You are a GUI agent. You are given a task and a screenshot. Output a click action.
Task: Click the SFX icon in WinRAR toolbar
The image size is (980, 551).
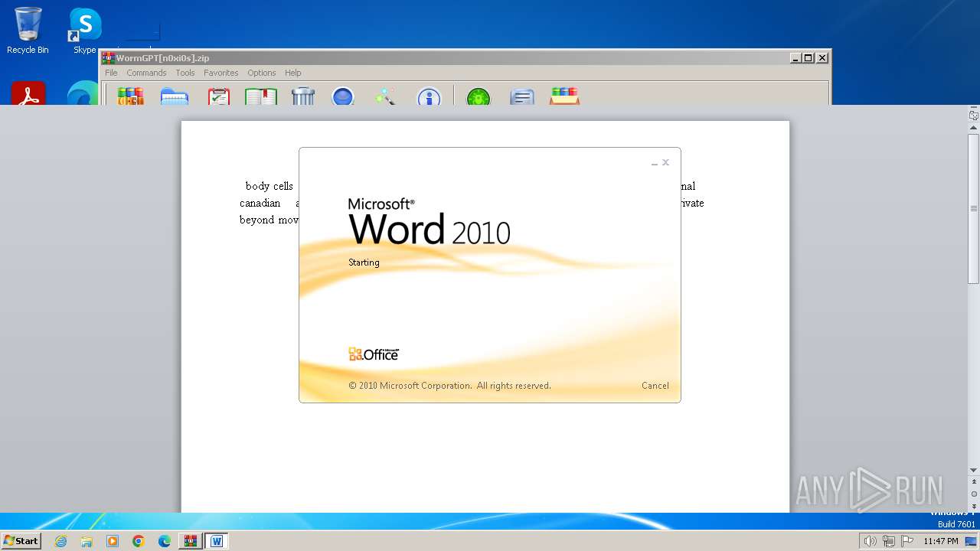click(564, 96)
